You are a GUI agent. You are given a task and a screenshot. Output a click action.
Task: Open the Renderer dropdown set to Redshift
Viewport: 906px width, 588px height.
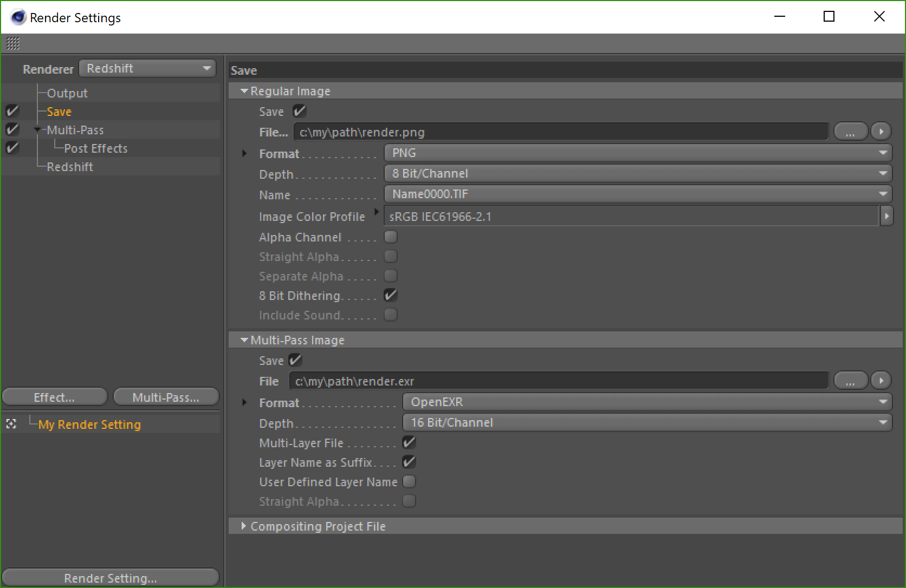147,68
